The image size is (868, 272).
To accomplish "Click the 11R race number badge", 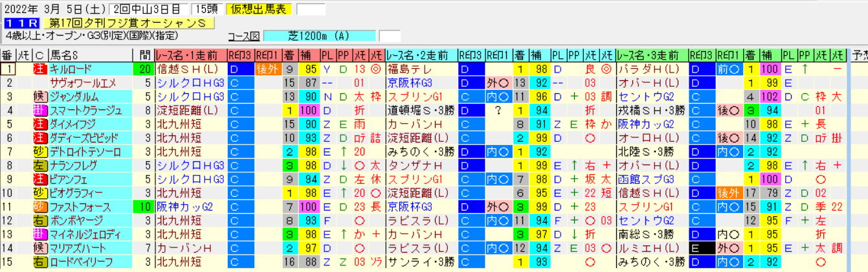I will tap(23, 23).
